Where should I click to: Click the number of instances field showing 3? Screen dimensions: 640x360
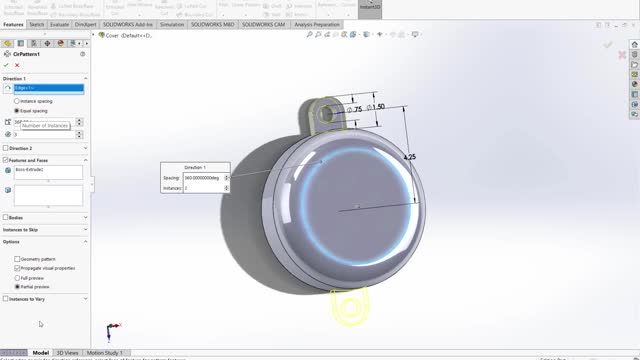tap(44, 134)
